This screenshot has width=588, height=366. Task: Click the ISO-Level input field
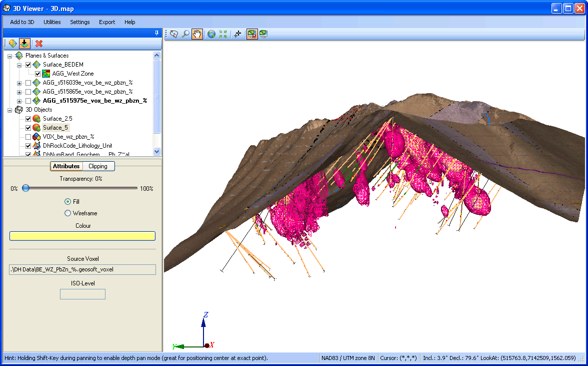click(82, 294)
